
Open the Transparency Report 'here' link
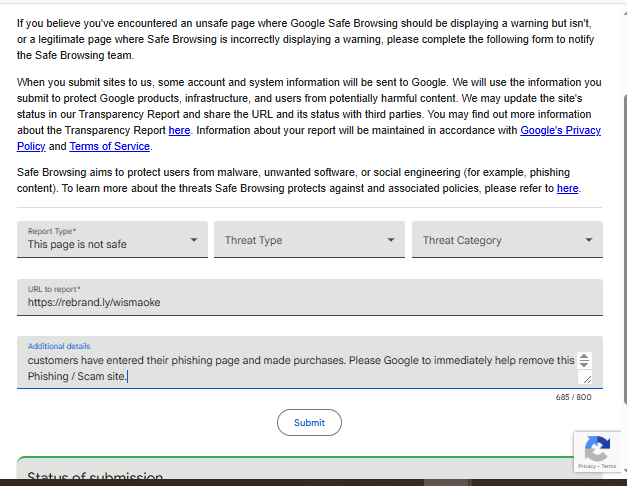(x=179, y=130)
